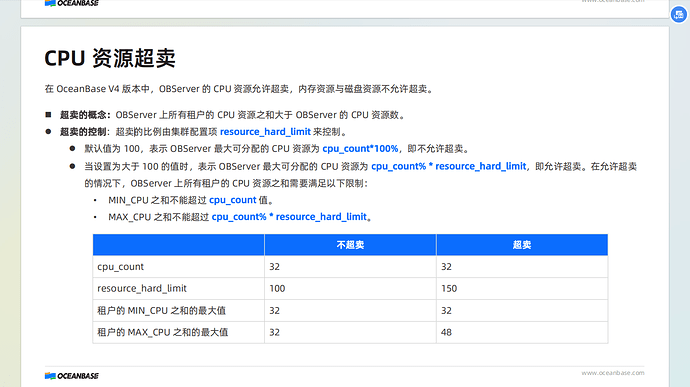Viewport: 690px width, 387px height.
Task: Select the bold label "超卖的控制:"
Action: click(x=85, y=132)
